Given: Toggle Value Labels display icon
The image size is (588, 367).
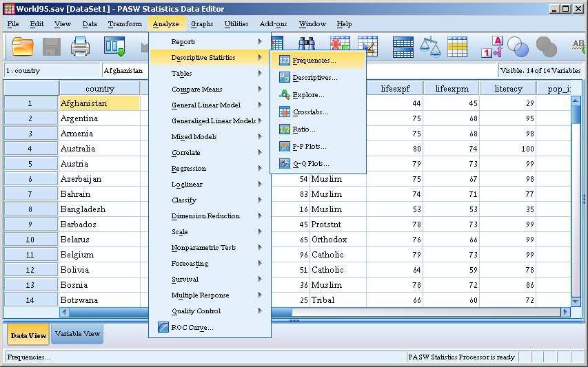Looking at the screenshot, I should pyautogui.click(x=492, y=47).
